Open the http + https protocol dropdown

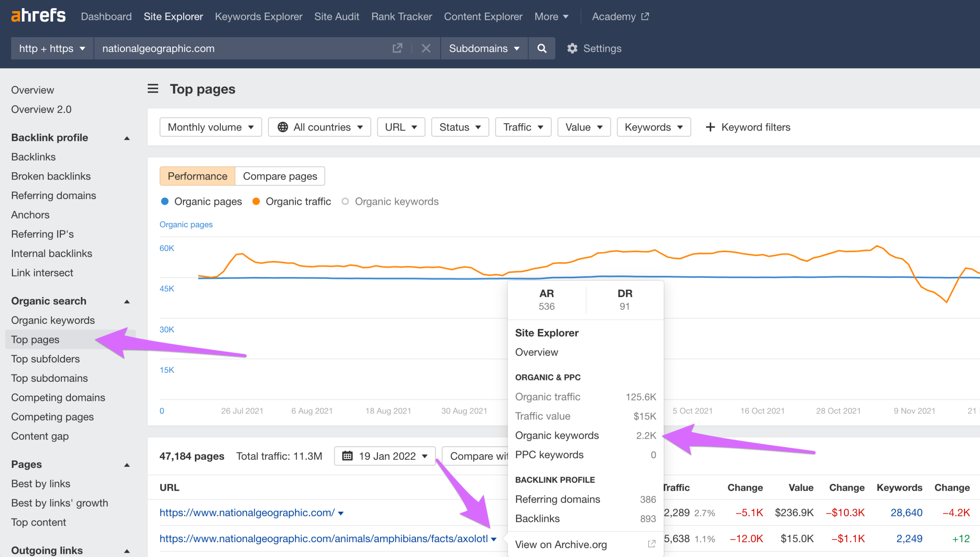click(52, 48)
